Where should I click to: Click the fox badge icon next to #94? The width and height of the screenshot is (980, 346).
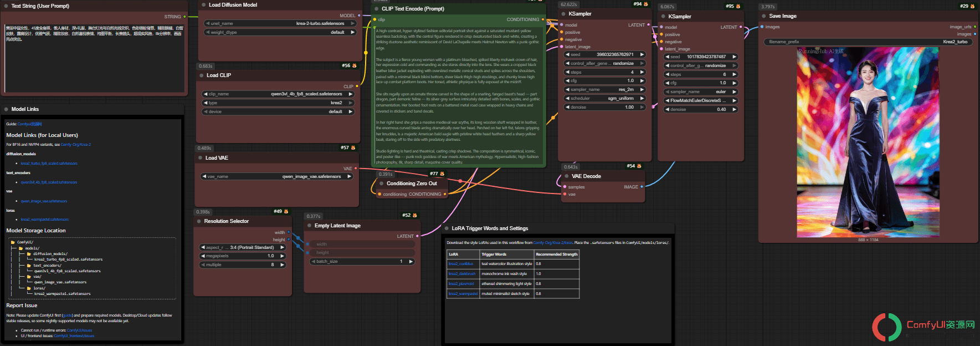tap(645, 4)
